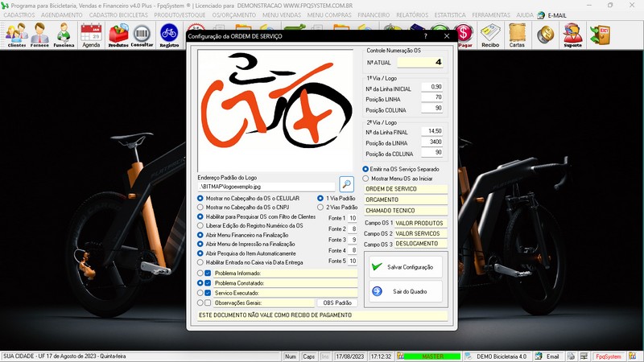Choose the '2 Vias Padrão' option

320,208
